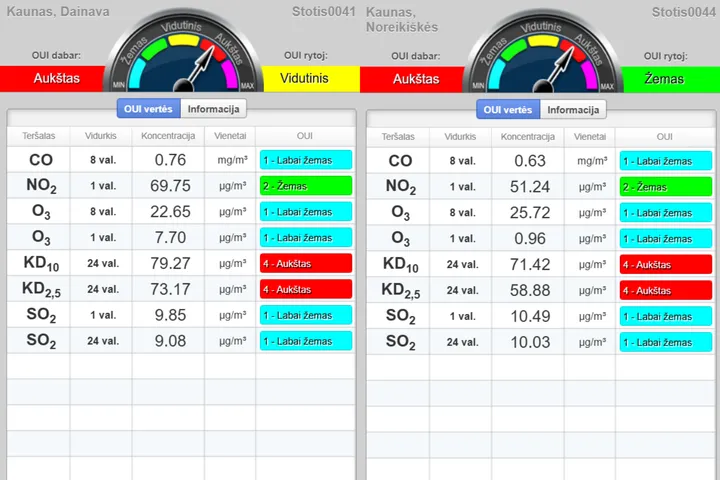The height and width of the screenshot is (480, 720).
Task: Select CO concentration value 0.76
Action: (170, 160)
